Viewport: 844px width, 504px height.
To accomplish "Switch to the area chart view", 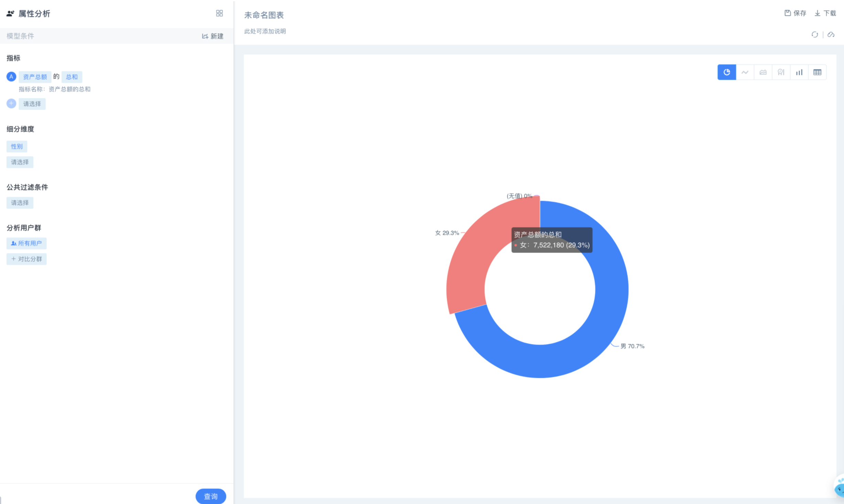I will pos(763,72).
